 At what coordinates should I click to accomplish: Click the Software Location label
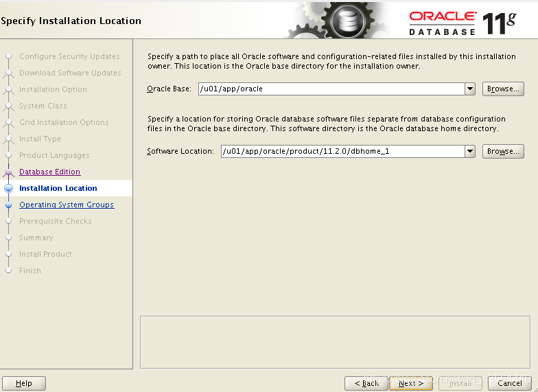(x=180, y=151)
